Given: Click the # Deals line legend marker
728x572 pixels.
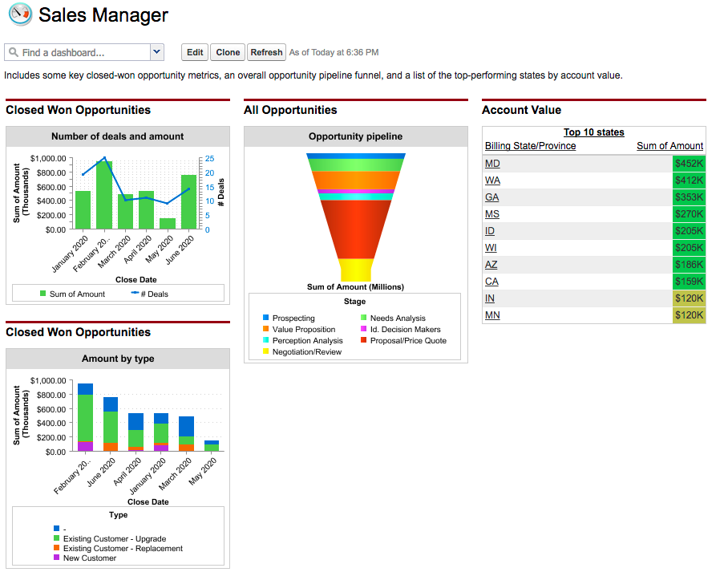Looking at the screenshot, I should [135, 293].
